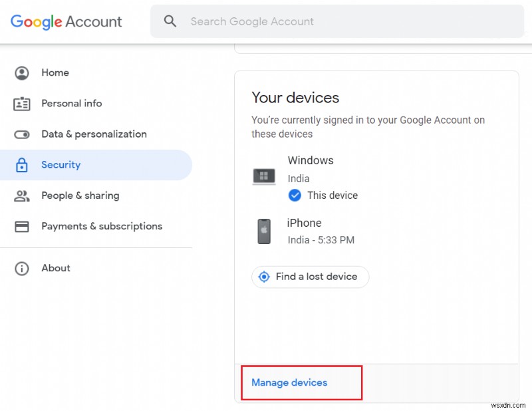Click the About info icon

[22, 268]
